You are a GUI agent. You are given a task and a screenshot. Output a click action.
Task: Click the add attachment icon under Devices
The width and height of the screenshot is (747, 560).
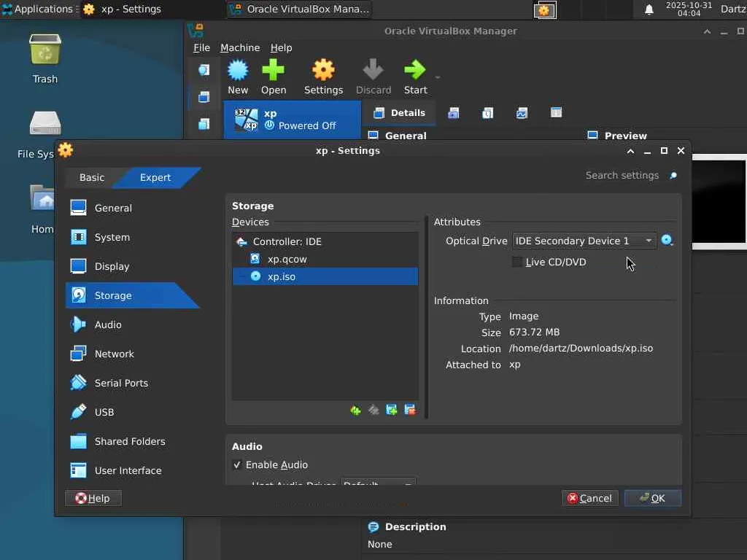(392, 410)
